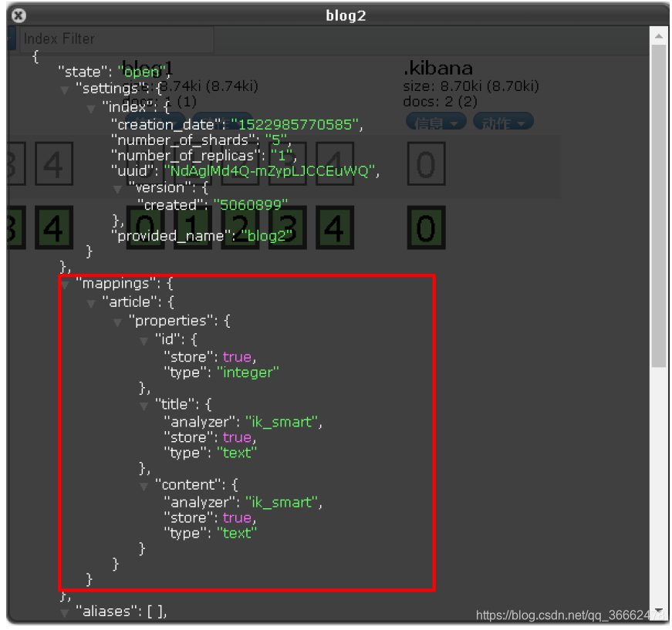This screenshot has width=672, height=630.
Task: Click the green shard 0 square of .kibana
Action: point(427,228)
